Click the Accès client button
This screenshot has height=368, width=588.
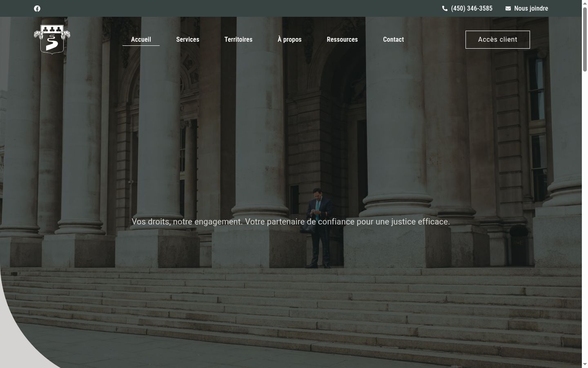point(498,40)
